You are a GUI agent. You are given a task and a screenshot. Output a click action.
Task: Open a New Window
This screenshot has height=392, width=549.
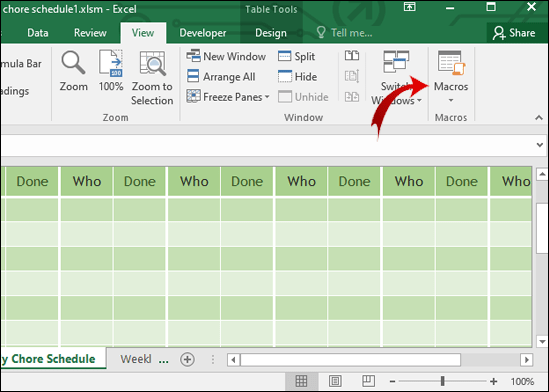coord(226,56)
